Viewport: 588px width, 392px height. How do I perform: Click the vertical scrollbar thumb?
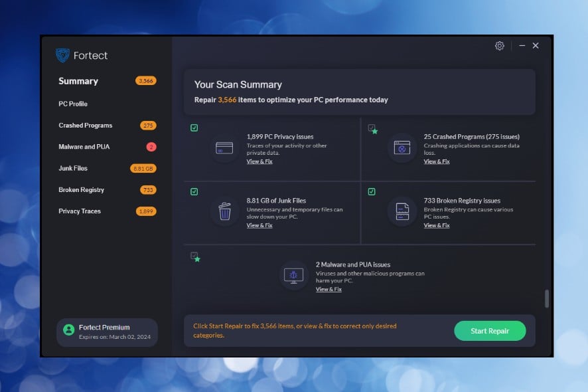547,298
